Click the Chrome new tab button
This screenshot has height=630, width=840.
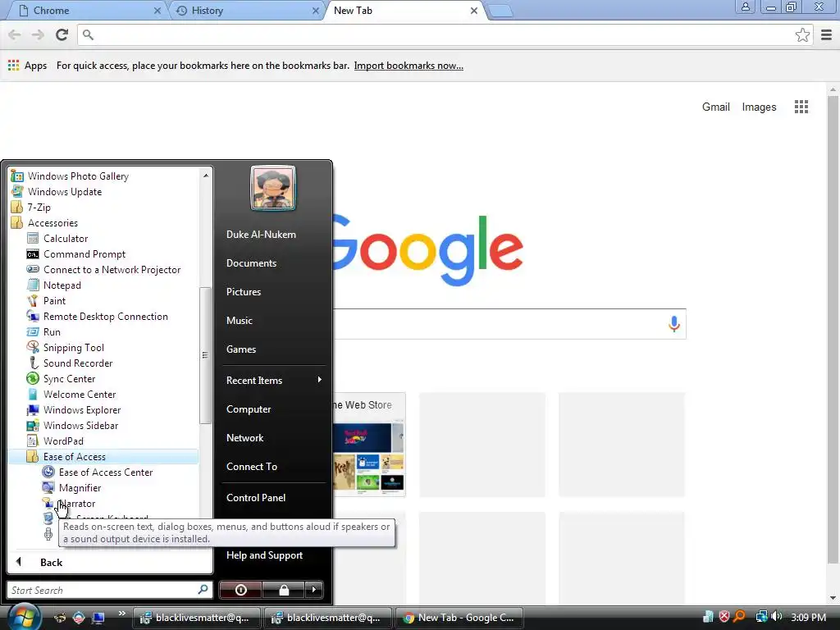pyautogui.click(x=500, y=11)
